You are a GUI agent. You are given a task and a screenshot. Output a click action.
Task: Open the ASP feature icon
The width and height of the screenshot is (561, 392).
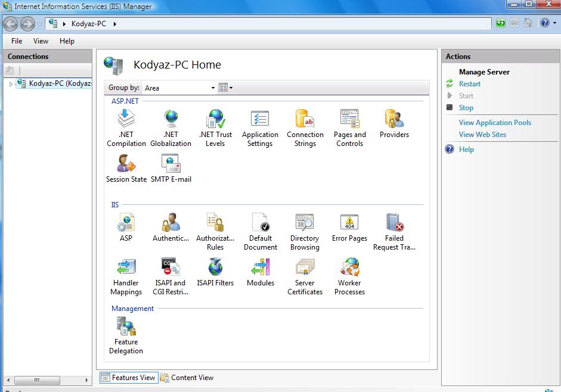tap(126, 228)
